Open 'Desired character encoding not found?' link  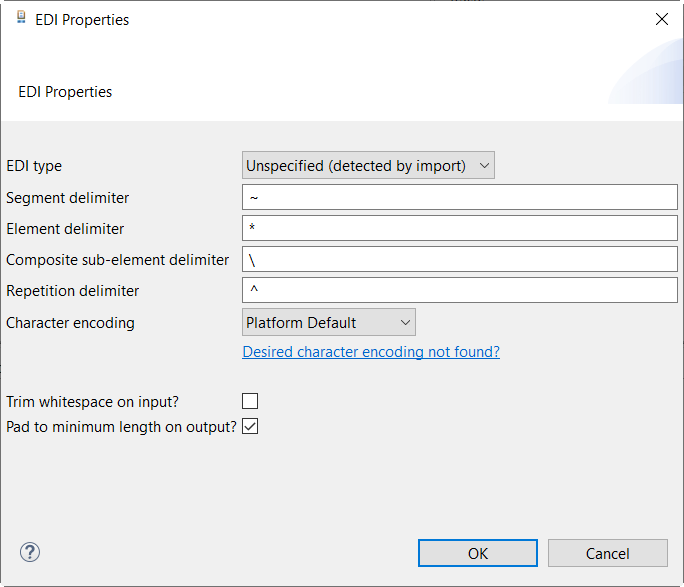coord(371,352)
